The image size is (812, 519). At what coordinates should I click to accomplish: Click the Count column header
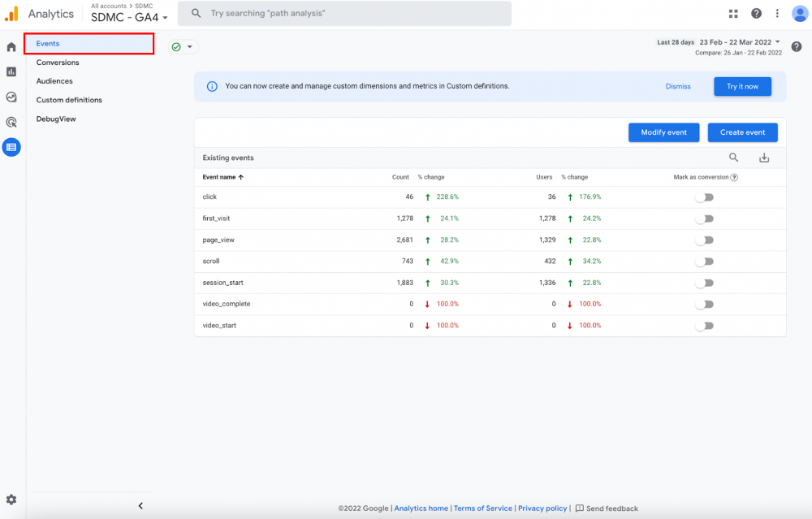coord(400,177)
